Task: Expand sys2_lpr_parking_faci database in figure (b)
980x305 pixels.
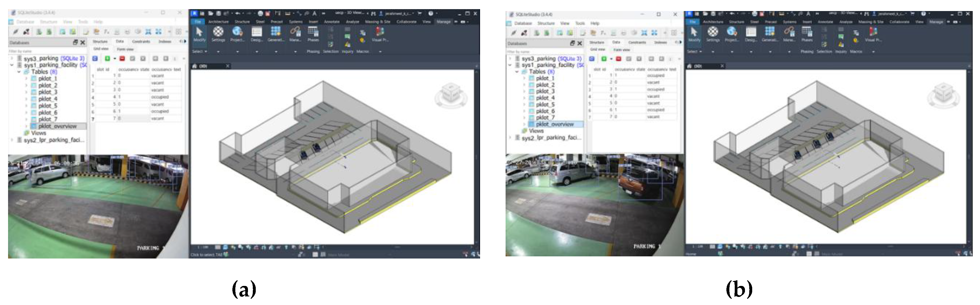Action: coord(510,138)
